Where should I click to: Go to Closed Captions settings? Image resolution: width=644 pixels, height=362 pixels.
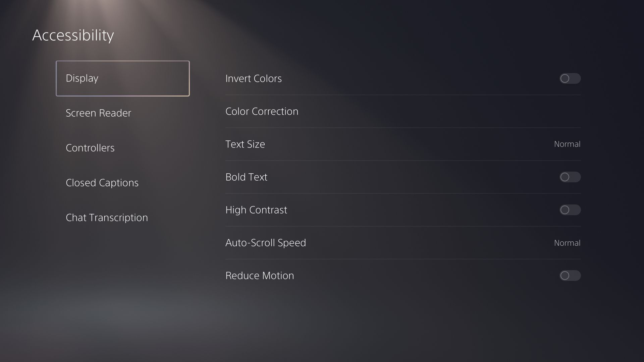pos(102,183)
